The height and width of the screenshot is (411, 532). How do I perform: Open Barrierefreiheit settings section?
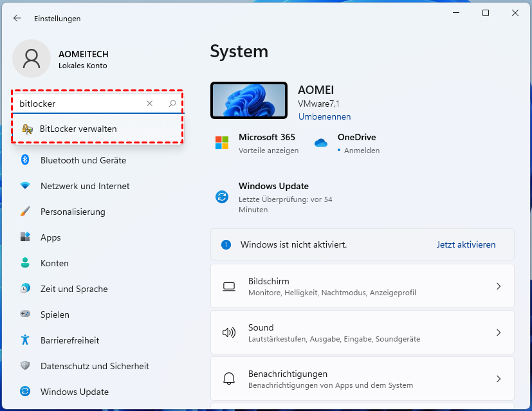click(69, 340)
